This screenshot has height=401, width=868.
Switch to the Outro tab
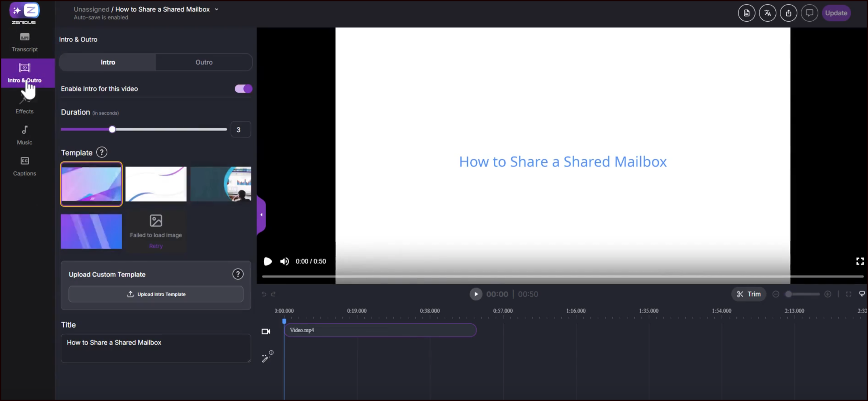pos(204,62)
